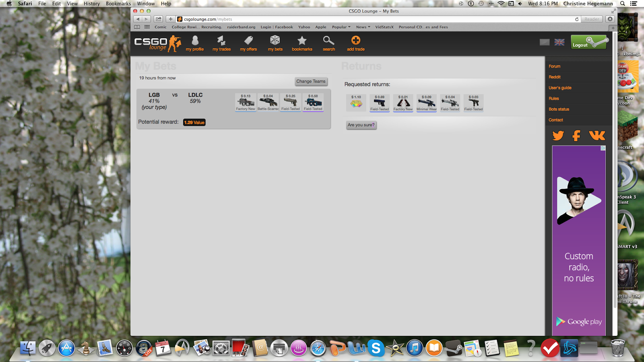Click the add bookmark plus button
This screenshot has width=644, height=362.
(171, 19)
